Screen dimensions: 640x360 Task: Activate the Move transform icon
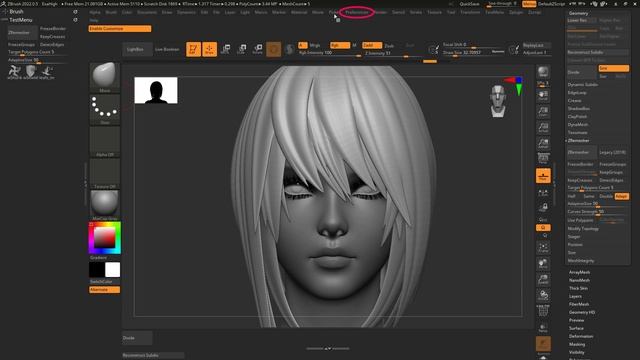(225, 49)
